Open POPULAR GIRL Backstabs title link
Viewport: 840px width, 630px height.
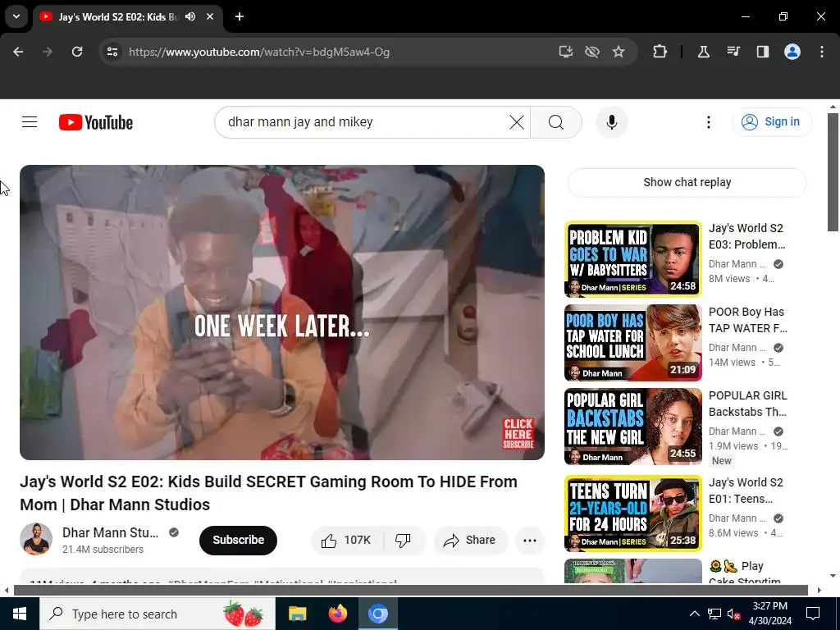click(x=748, y=404)
